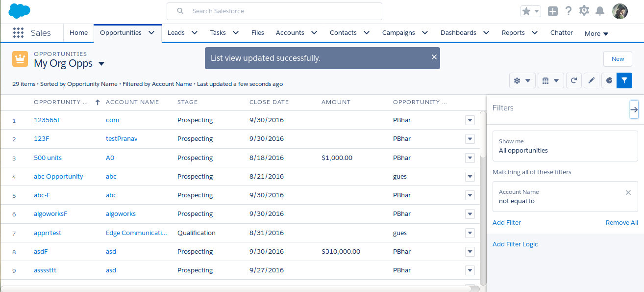Image resolution: width=644 pixels, height=292 pixels.
Task: Dismiss the list view updated notification
Action: 434,57
